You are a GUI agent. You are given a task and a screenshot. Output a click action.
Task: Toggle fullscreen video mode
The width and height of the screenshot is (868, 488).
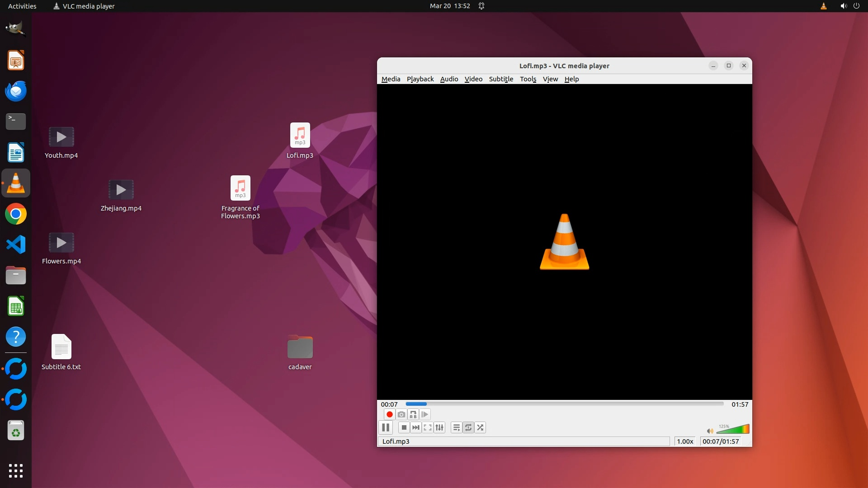coord(428,427)
